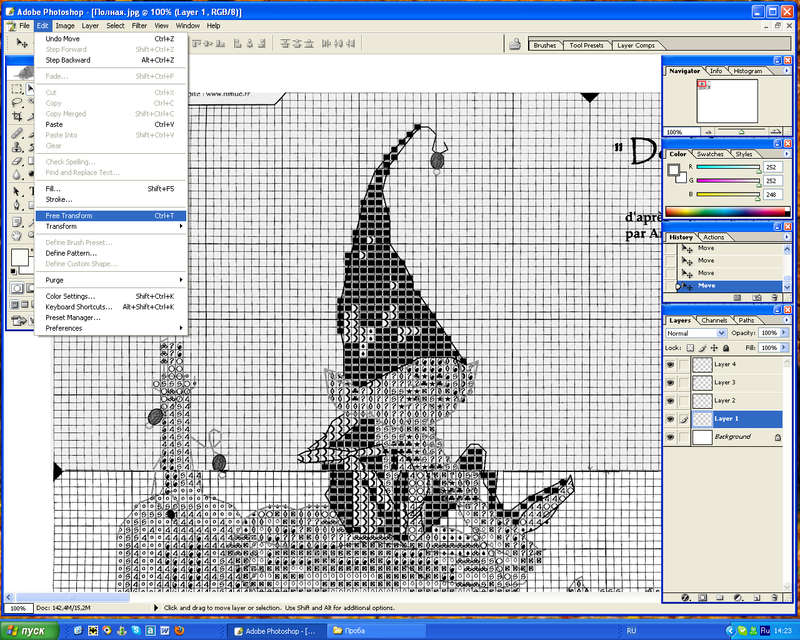Toggle visibility of the Background layer
Viewport: 800px width, 640px height.
671,437
